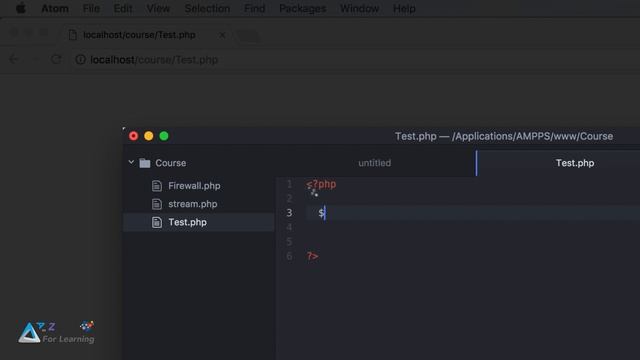640x360 pixels.
Task: Click the Test.php file icon in tree
Action: [157, 222]
